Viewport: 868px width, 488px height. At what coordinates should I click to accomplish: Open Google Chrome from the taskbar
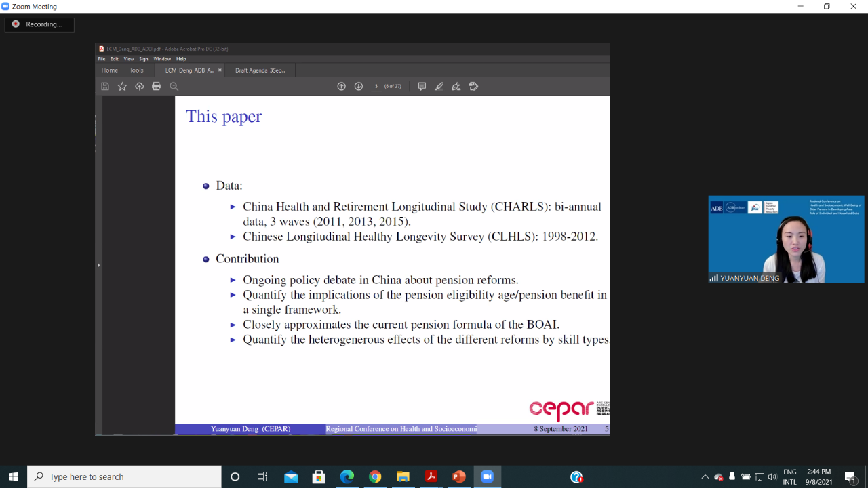click(375, 476)
